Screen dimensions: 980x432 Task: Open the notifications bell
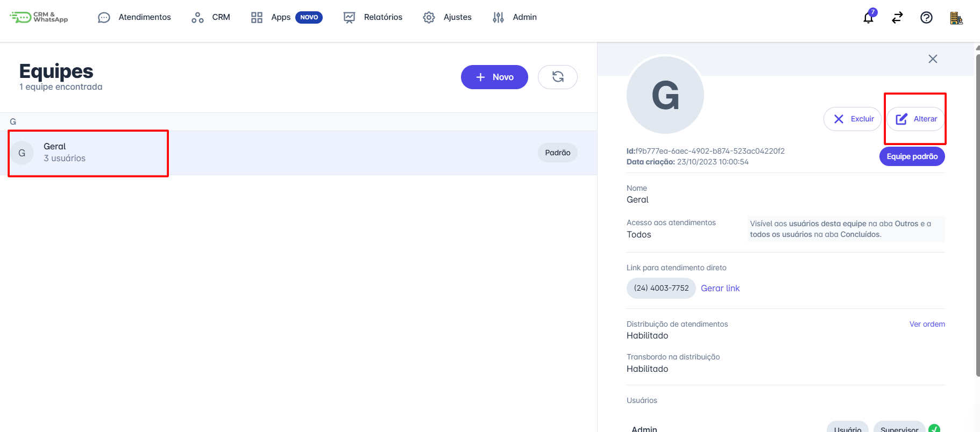[x=868, y=18]
